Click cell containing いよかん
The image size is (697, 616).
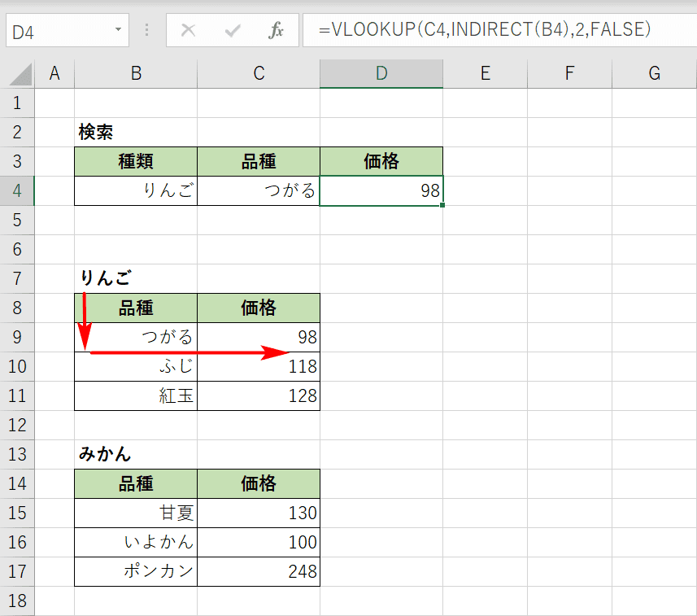coord(136,542)
